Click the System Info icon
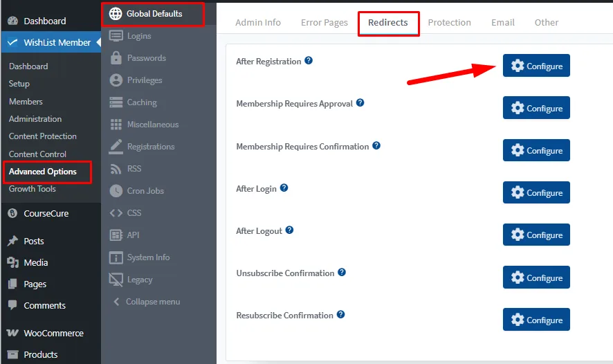 (116, 257)
